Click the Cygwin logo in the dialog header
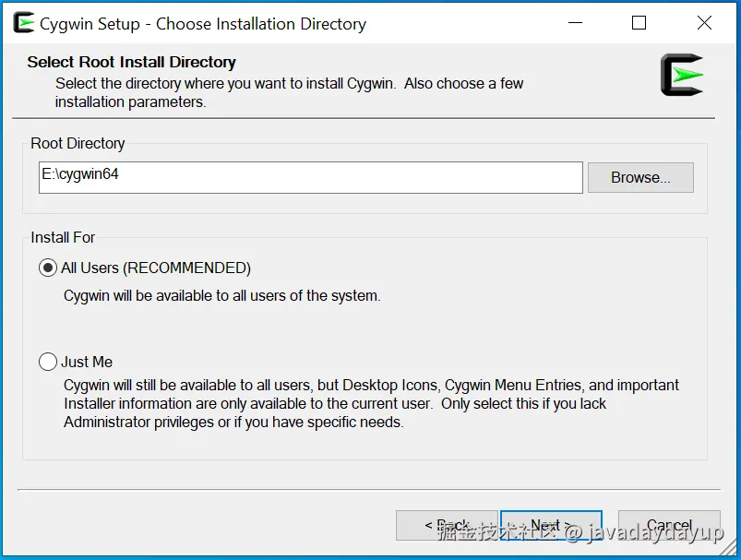Image resolution: width=741 pixels, height=560 pixels. pos(681,75)
